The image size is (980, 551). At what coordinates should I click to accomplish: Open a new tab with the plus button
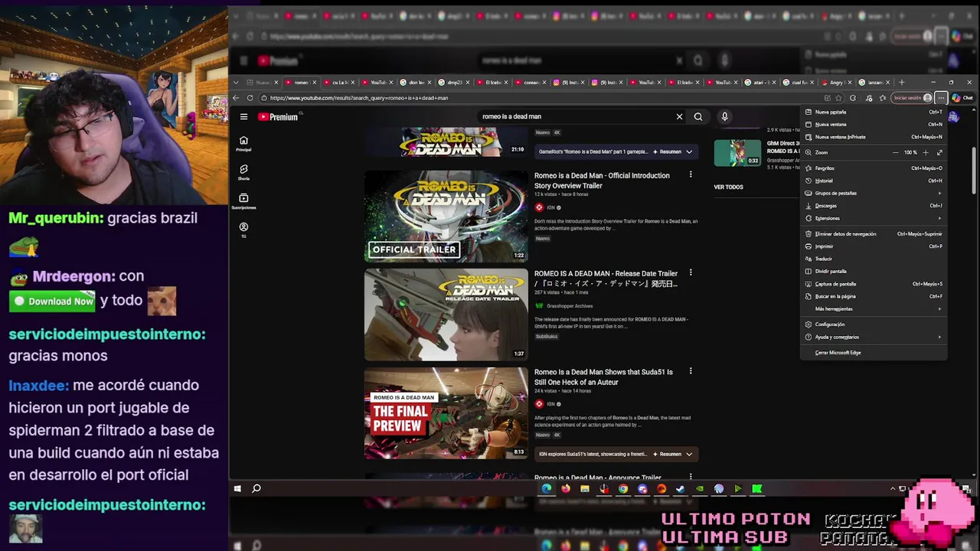tap(901, 82)
